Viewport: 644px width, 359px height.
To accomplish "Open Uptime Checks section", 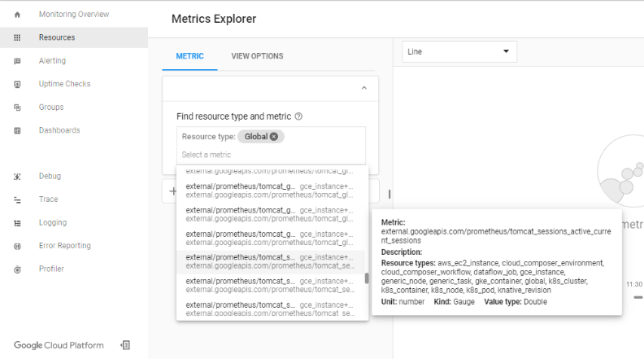I will point(64,84).
